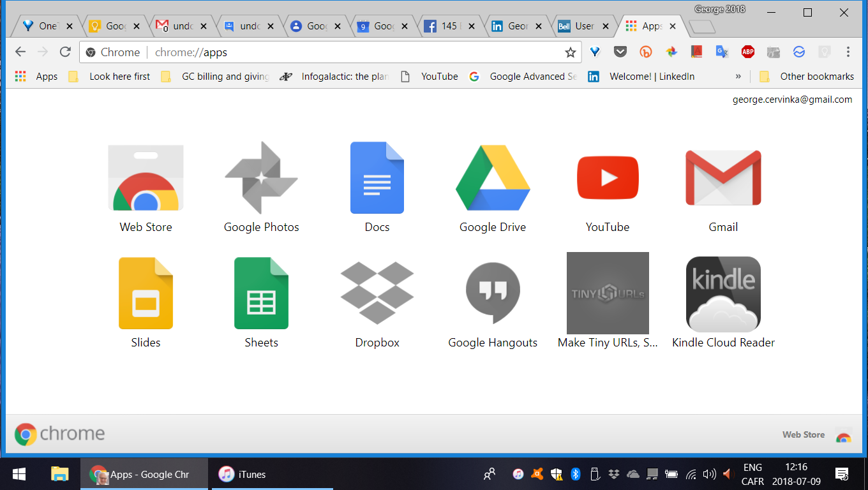Reload the current page
This screenshot has height=490, width=868.
[65, 52]
